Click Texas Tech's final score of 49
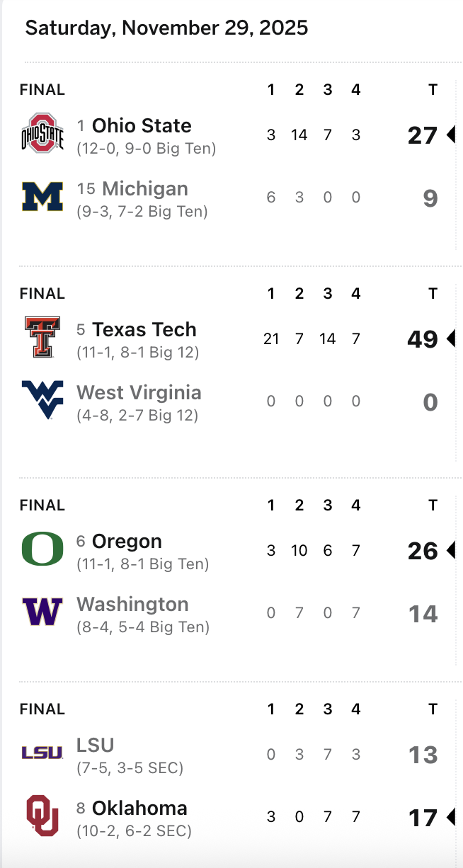 [423, 339]
